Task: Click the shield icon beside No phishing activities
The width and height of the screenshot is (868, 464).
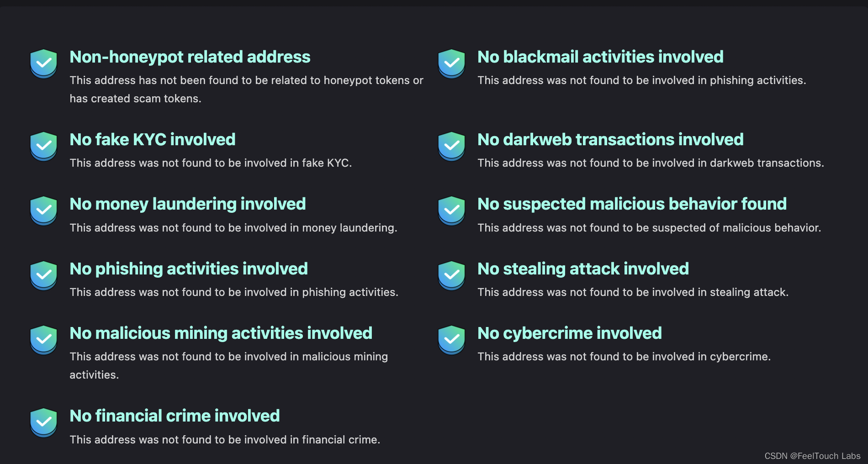Action: pyautogui.click(x=43, y=275)
